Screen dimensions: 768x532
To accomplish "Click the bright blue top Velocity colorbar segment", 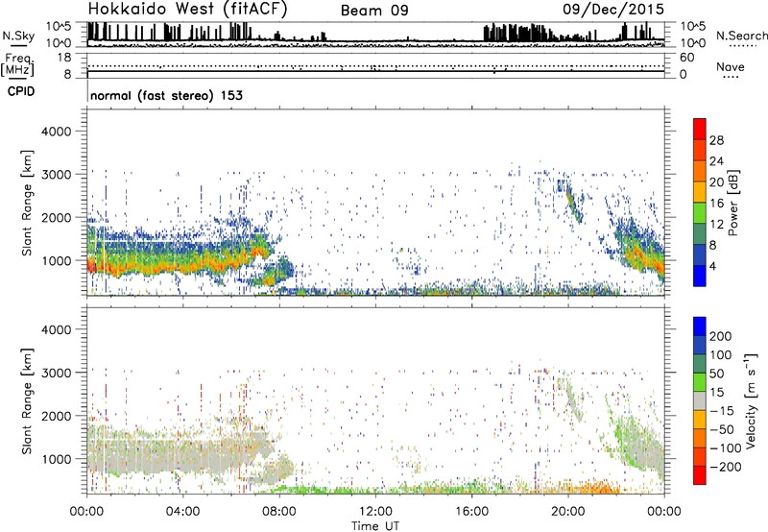I will [700, 326].
